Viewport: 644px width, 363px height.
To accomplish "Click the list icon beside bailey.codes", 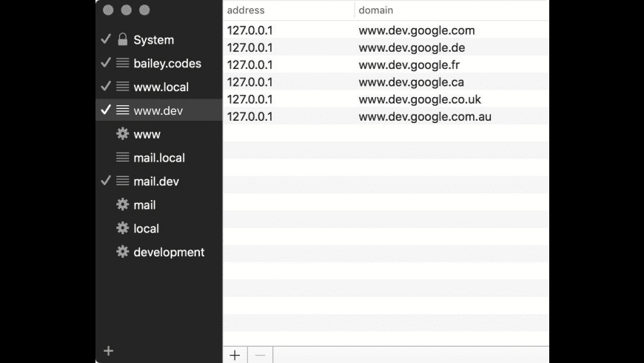I will (x=123, y=64).
